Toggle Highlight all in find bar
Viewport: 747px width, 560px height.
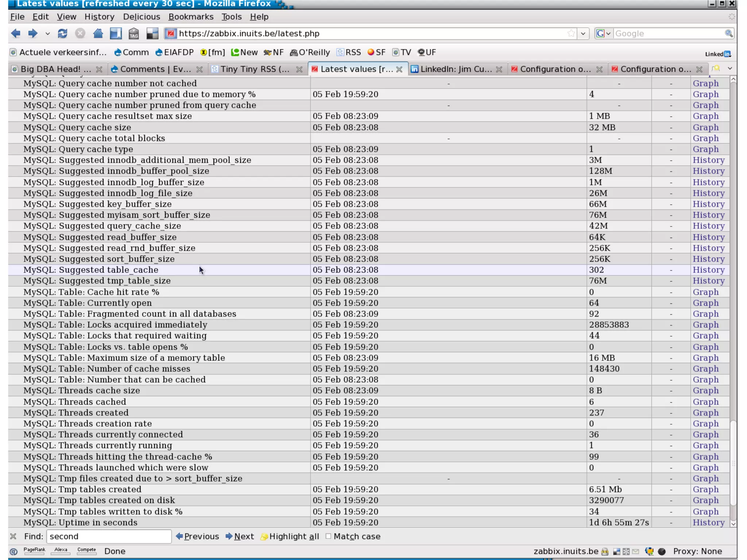tap(290, 536)
